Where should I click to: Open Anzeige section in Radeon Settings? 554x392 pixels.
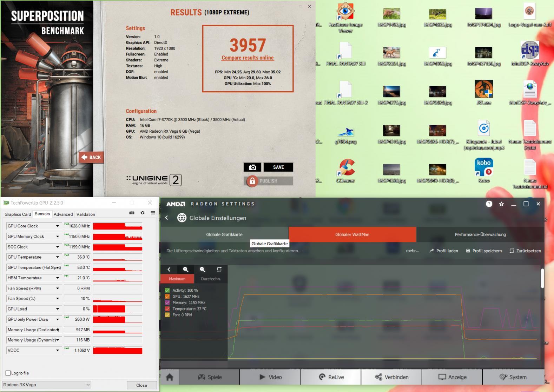[x=452, y=377]
